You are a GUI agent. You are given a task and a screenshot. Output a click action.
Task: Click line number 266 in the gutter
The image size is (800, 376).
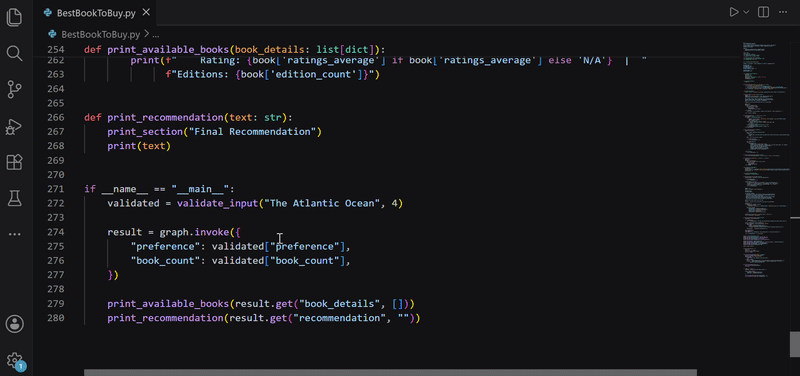pos(56,117)
